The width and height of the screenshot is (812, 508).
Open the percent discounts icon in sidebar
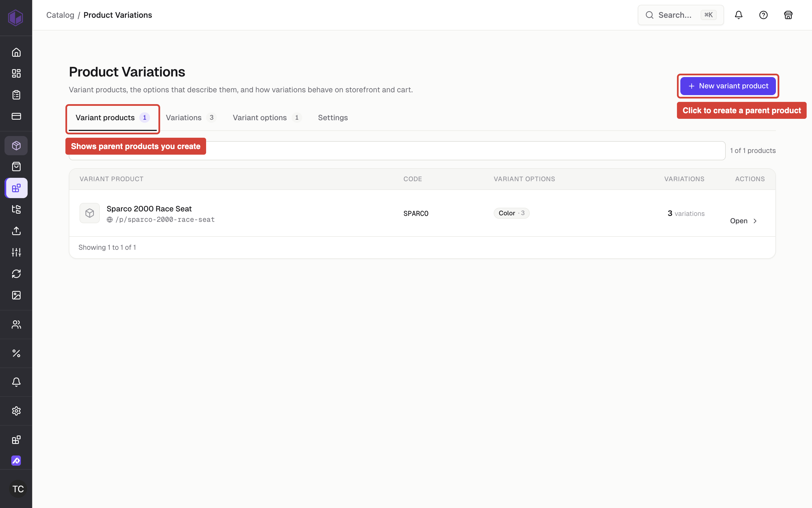click(16, 353)
